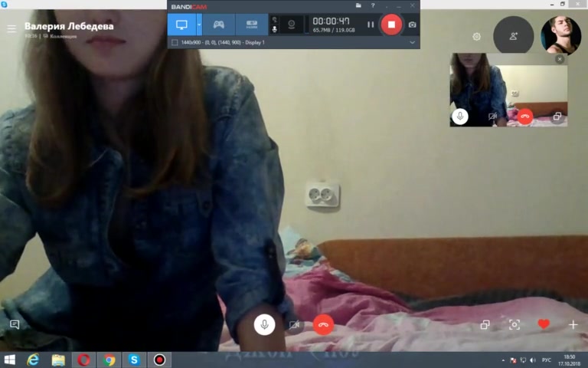588x368 pixels.
Task: Stop the Bandicam recording
Action: [391, 25]
